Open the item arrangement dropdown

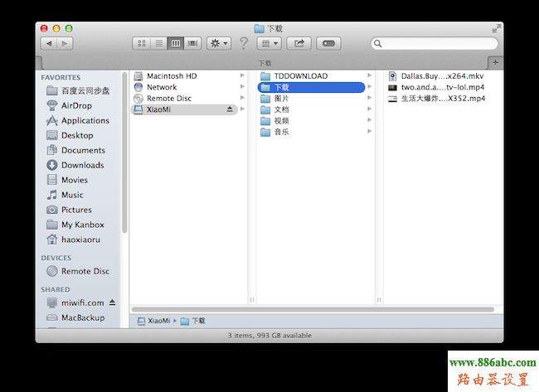tap(269, 43)
